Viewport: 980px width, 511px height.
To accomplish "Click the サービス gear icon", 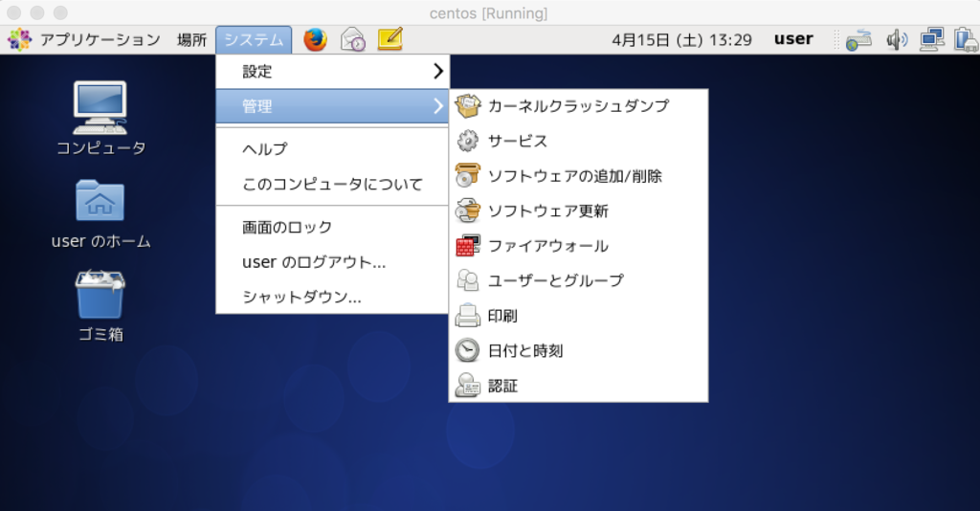I will click(x=467, y=142).
